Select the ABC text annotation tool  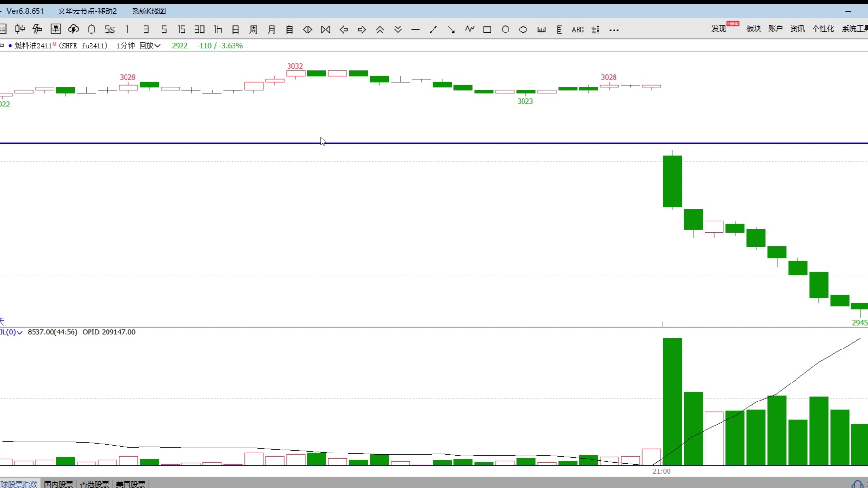578,29
